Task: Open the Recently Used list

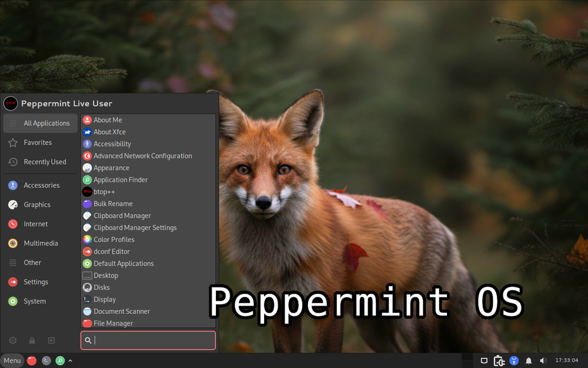Action: point(44,162)
